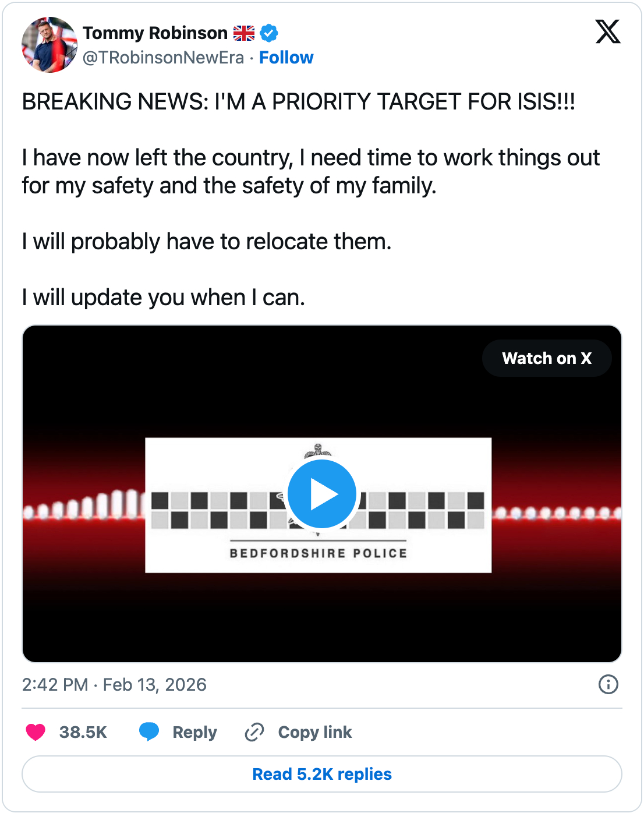Image resolution: width=644 pixels, height=813 pixels.
Task: Click the Bedfordshire Police video thumbnail text
Action: click(x=318, y=553)
